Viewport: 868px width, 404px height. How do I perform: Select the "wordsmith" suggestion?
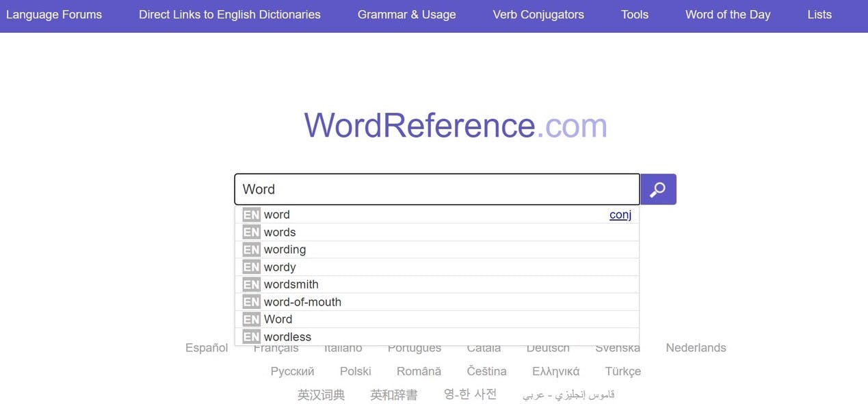[437, 284]
